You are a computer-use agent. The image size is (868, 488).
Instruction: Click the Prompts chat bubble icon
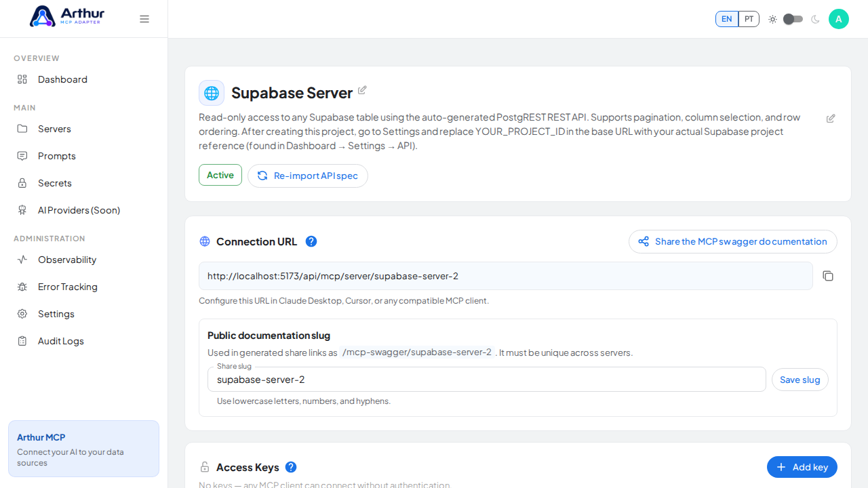point(22,156)
